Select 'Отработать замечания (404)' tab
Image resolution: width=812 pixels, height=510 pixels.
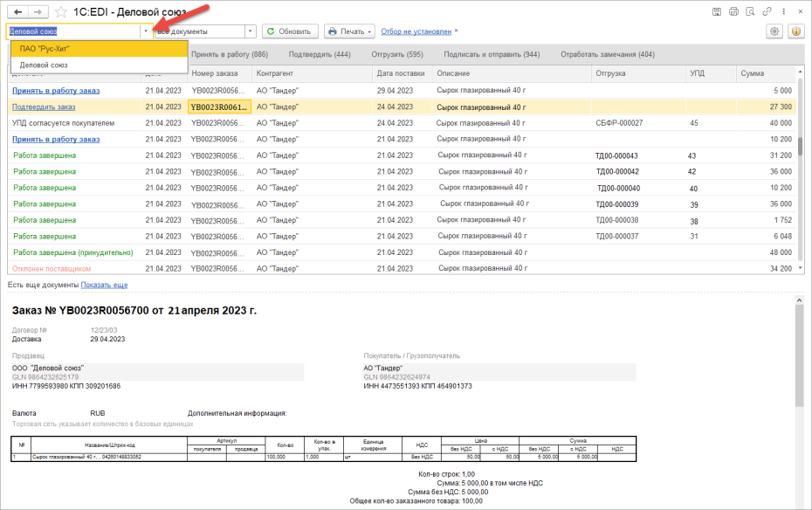[608, 54]
